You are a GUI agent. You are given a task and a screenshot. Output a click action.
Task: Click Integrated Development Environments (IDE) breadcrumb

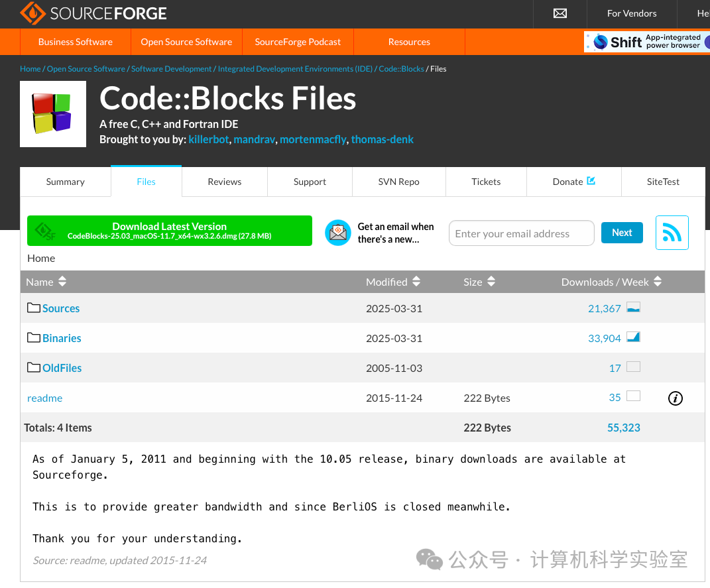click(295, 69)
